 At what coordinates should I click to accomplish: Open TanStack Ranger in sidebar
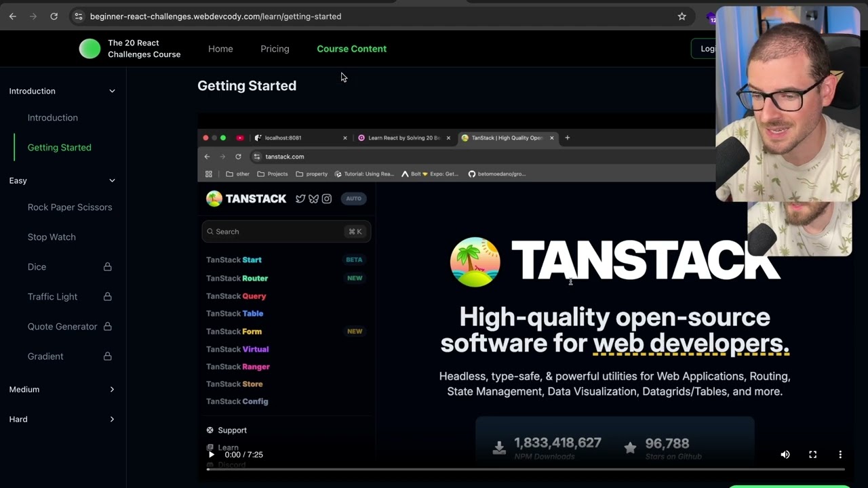[x=238, y=367]
